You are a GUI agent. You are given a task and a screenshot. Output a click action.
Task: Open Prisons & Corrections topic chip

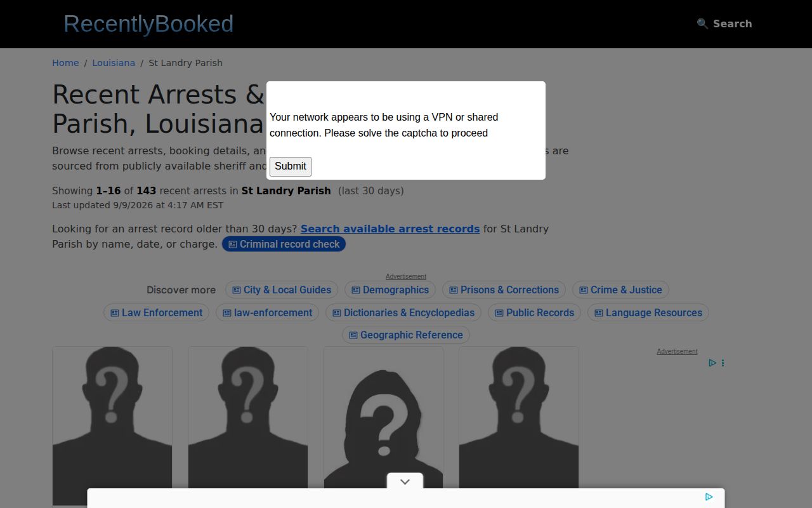pos(504,290)
